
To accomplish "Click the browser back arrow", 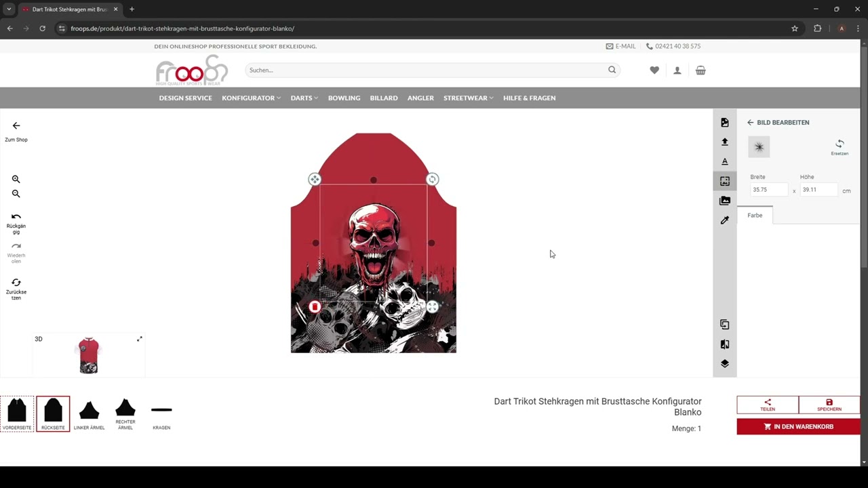I will click(9, 28).
